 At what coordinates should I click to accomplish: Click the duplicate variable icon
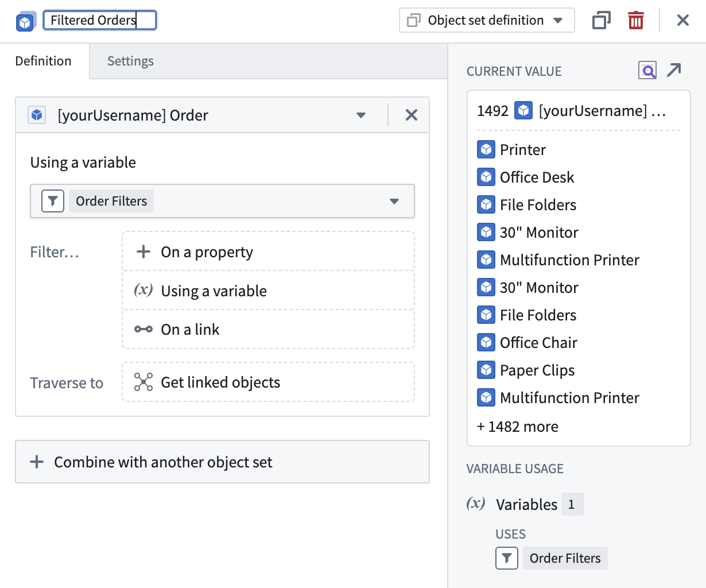(601, 21)
